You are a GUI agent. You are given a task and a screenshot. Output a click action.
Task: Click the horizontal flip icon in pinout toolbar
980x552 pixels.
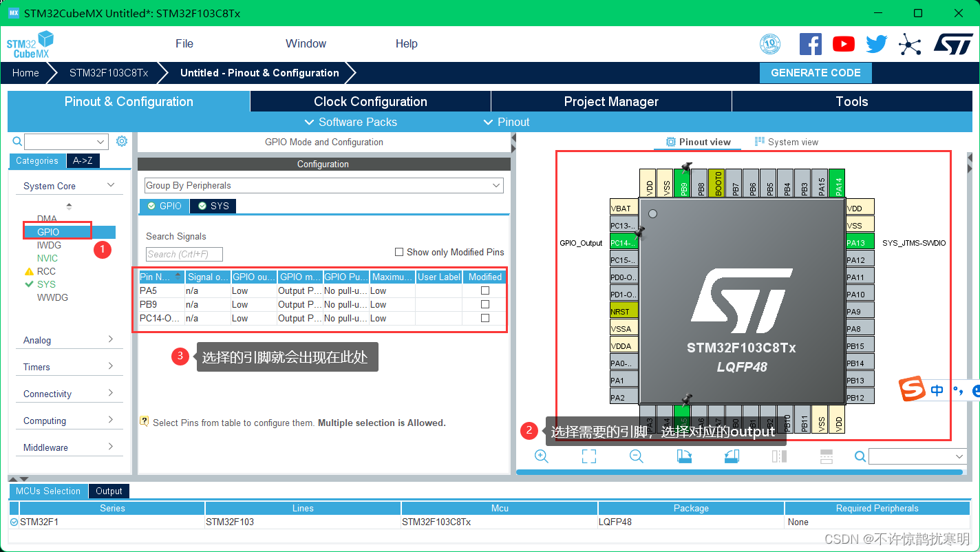click(x=779, y=456)
